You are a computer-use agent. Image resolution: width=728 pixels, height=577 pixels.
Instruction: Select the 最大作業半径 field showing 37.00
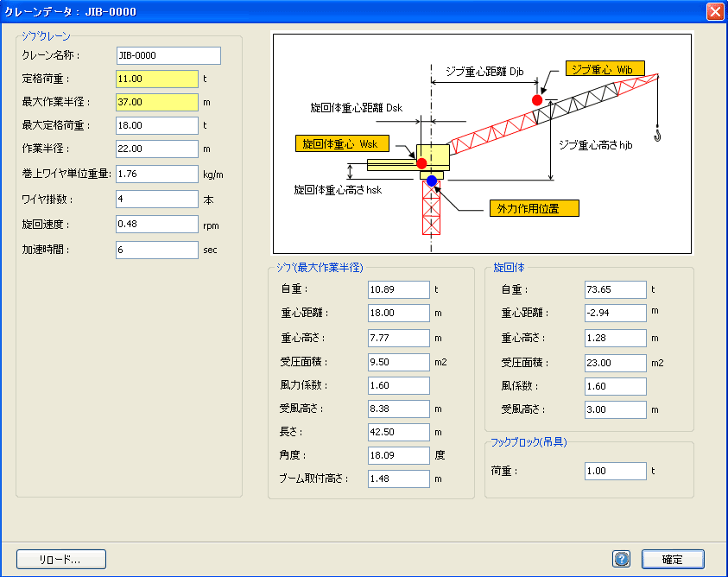(x=157, y=102)
